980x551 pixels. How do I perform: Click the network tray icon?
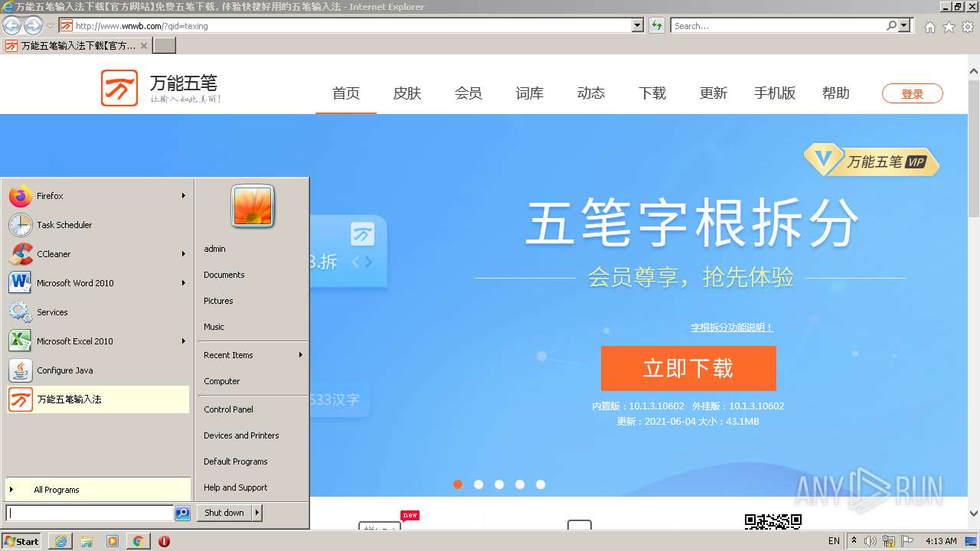889,541
